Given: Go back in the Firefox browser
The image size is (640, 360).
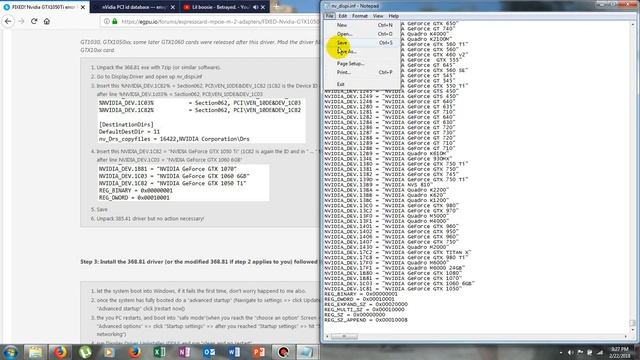Looking at the screenshot, I should coord(8,21).
